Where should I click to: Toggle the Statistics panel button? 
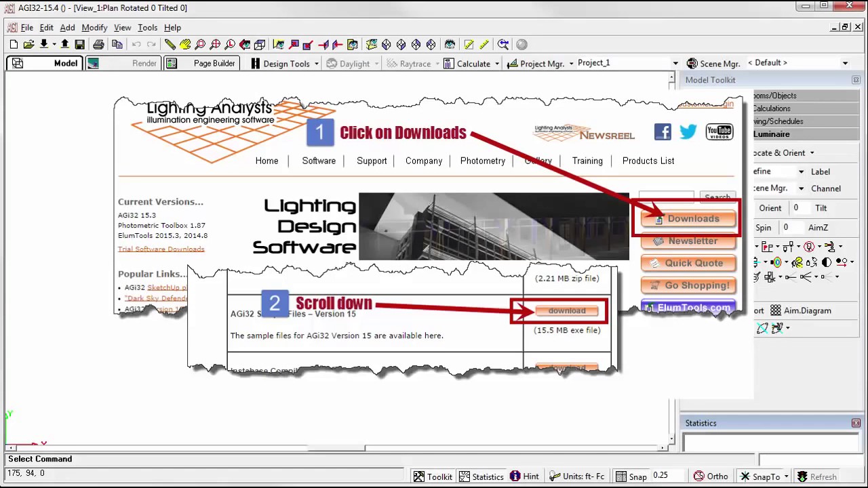[481, 476]
